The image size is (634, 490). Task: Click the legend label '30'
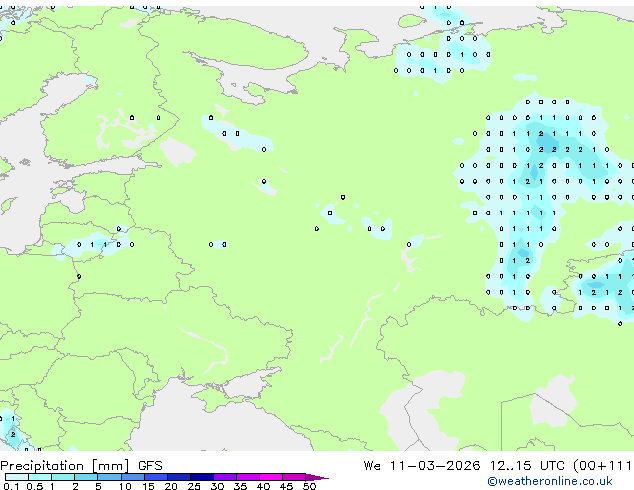point(217,486)
